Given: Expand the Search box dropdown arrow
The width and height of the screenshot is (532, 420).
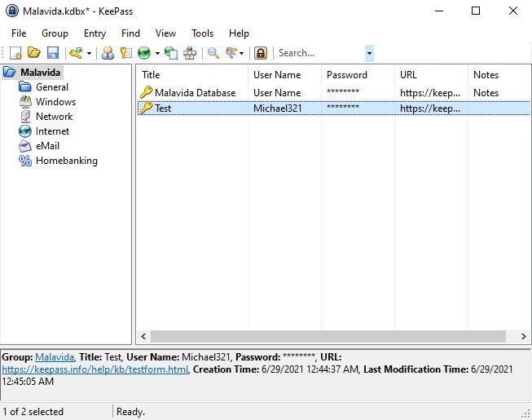Looking at the screenshot, I should [369, 53].
